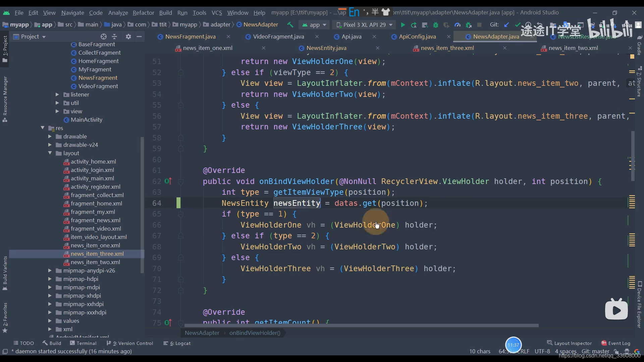Start debugging with the green bug icon
Viewport: 644px width, 362px height.
[436, 25]
